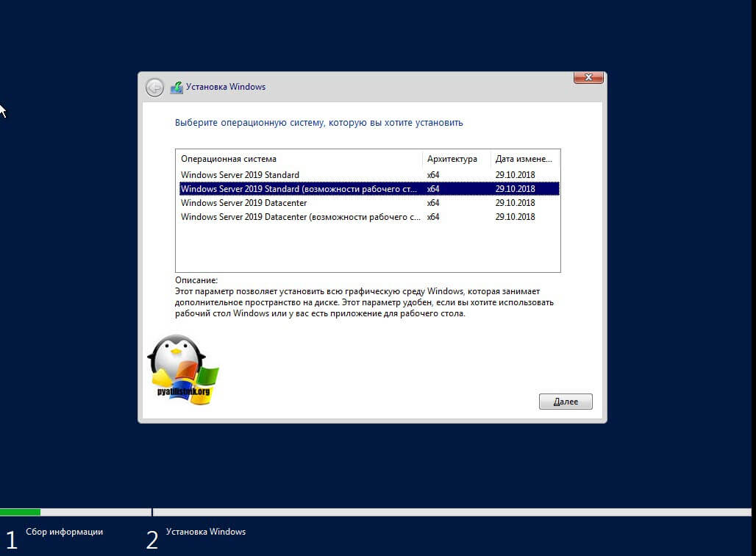
Task: Click the Далее button
Action: (x=566, y=402)
